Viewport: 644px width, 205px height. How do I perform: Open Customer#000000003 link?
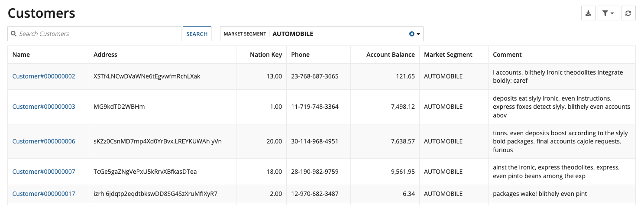click(x=44, y=107)
